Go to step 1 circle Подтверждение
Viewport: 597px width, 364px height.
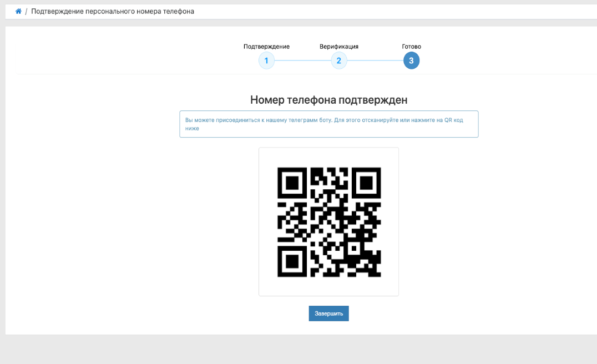tap(266, 60)
